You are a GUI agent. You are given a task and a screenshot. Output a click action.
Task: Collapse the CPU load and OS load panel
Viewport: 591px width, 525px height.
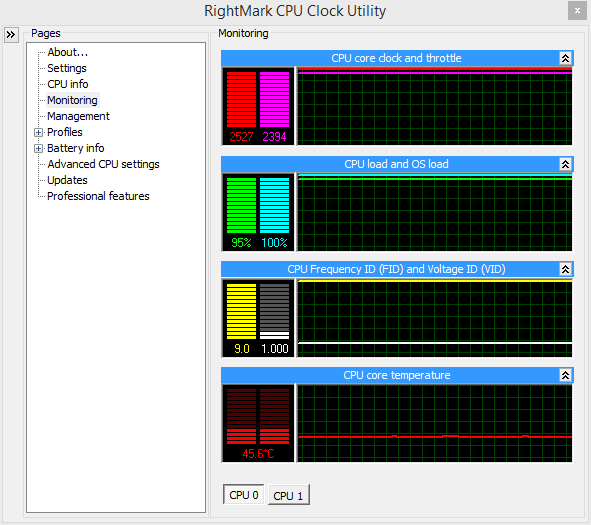click(x=565, y=164)
